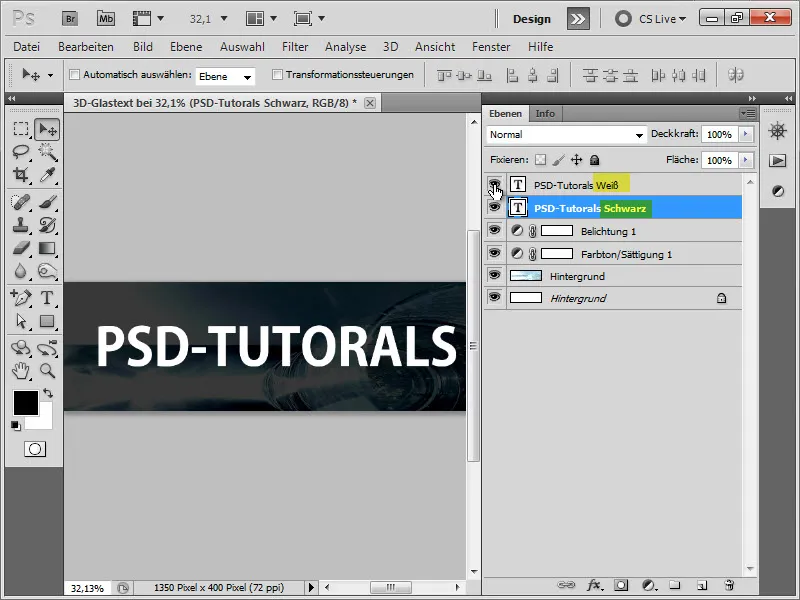
Task: Select the Crop tool
Action: [x=21, y=175]
